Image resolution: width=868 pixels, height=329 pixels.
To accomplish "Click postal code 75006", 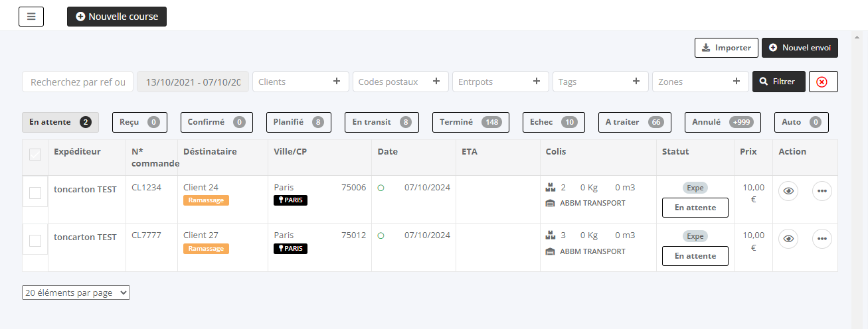I will click(x=353, y=188).
